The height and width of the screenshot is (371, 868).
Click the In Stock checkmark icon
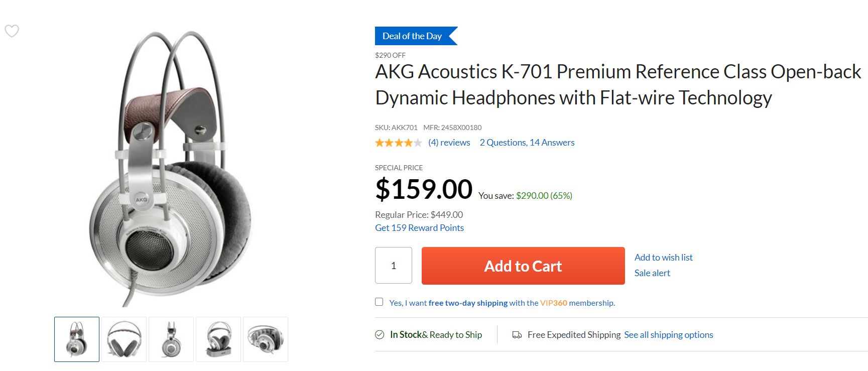(380, 335)
